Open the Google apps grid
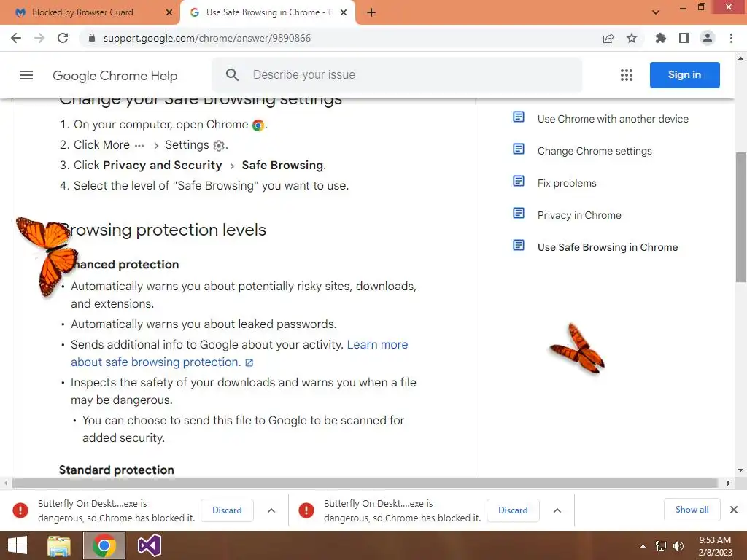The width and height of the screenshot is (747, 560). [x=627, y=75]
